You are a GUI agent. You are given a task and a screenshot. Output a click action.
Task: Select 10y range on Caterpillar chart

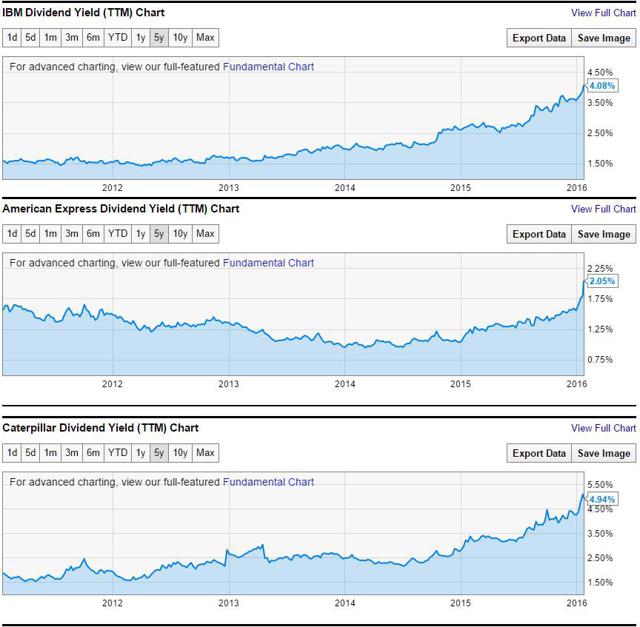(180, 453)
